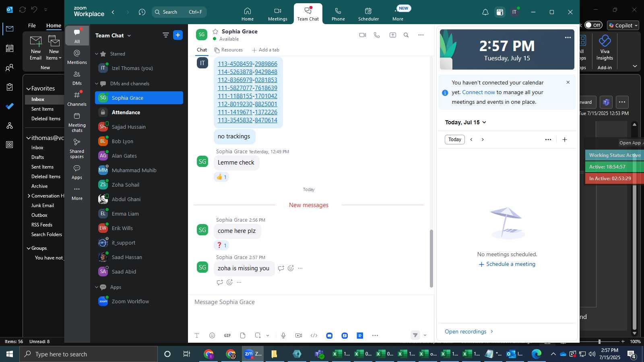Open tracking link 113-4508459-2989866

click(248, 64)
